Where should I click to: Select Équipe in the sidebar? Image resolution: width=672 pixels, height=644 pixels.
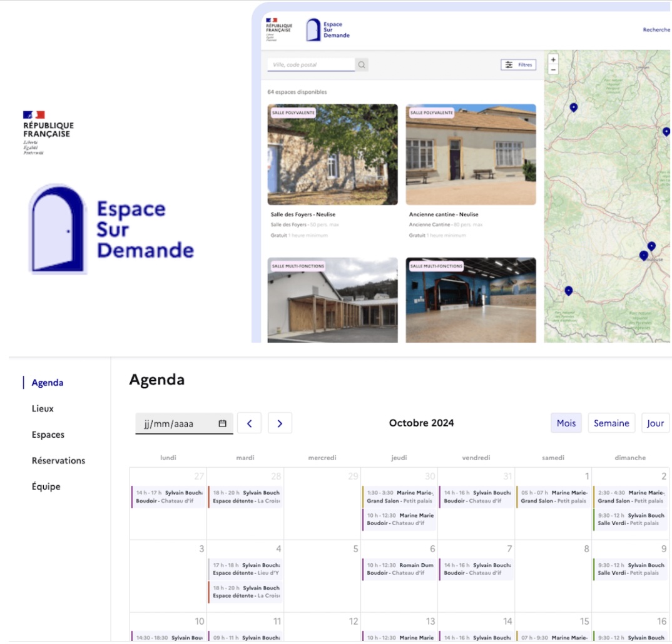click(46, 487)
